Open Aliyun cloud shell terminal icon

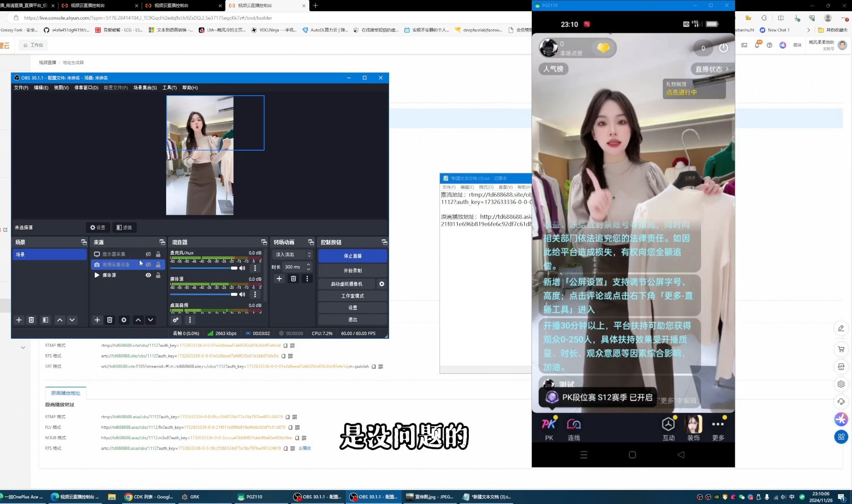click(744, 45)
